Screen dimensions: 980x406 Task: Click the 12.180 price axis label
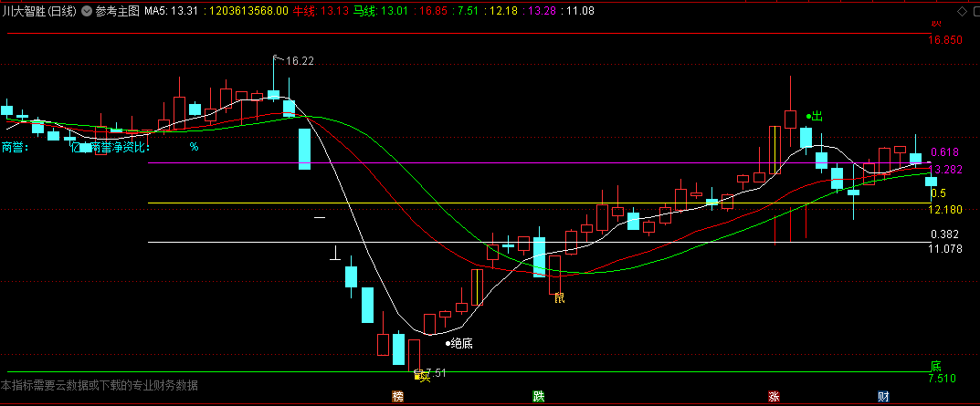point(945,209)
